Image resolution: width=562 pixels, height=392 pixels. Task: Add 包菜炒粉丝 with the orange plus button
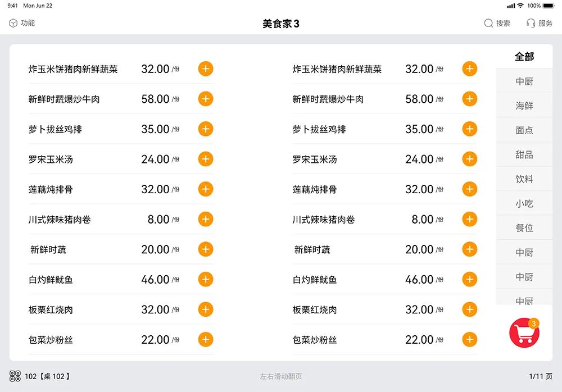point(206,339)
